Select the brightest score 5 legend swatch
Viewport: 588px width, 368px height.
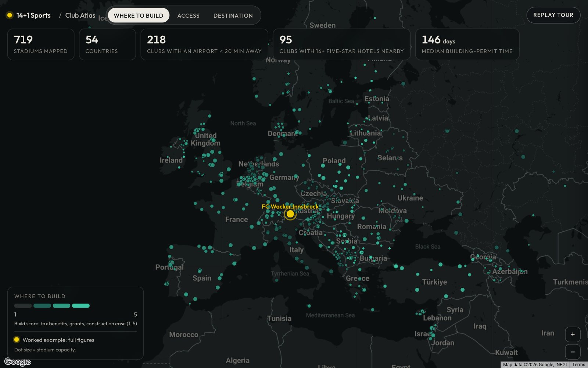(x=81, y=305)
